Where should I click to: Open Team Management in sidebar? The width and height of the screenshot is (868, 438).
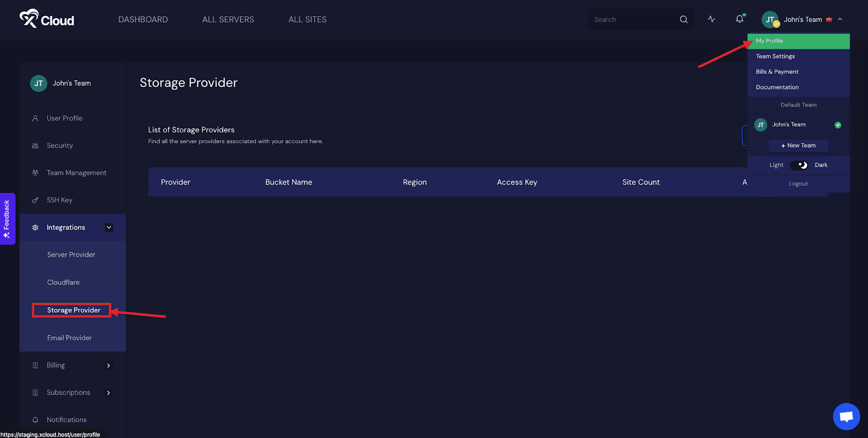(76, 173)
